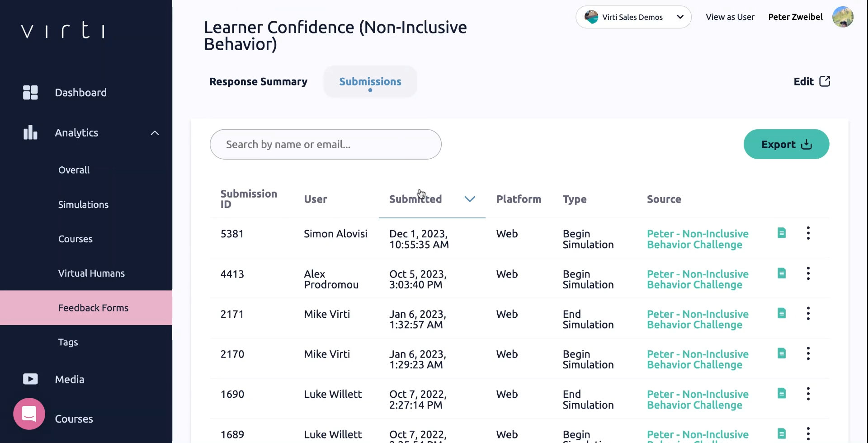
Task: Click the Edit link with external icon
Action: (812, 82)
